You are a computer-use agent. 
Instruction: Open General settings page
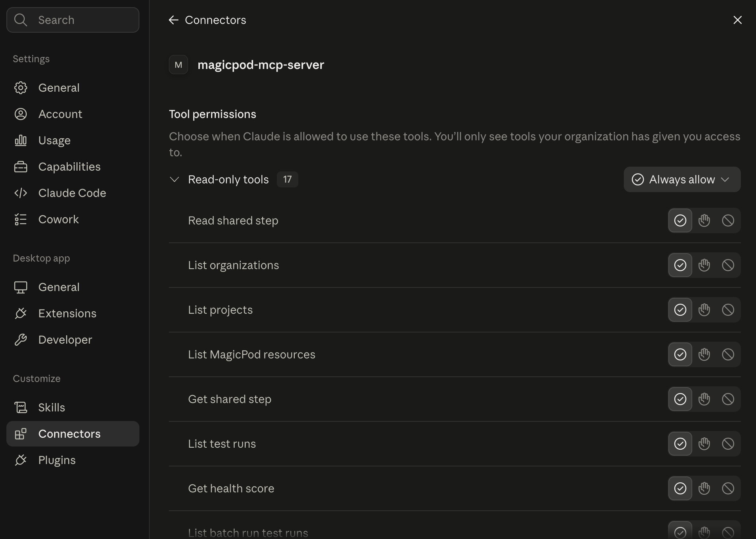[x=73, y=88]
